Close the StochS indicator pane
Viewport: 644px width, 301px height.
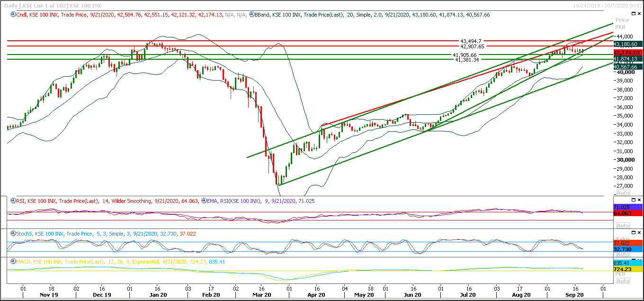click(639, 232)
